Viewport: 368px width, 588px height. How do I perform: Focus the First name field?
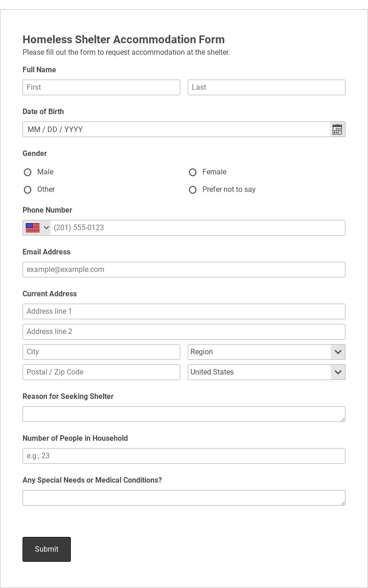pos(101,87)
